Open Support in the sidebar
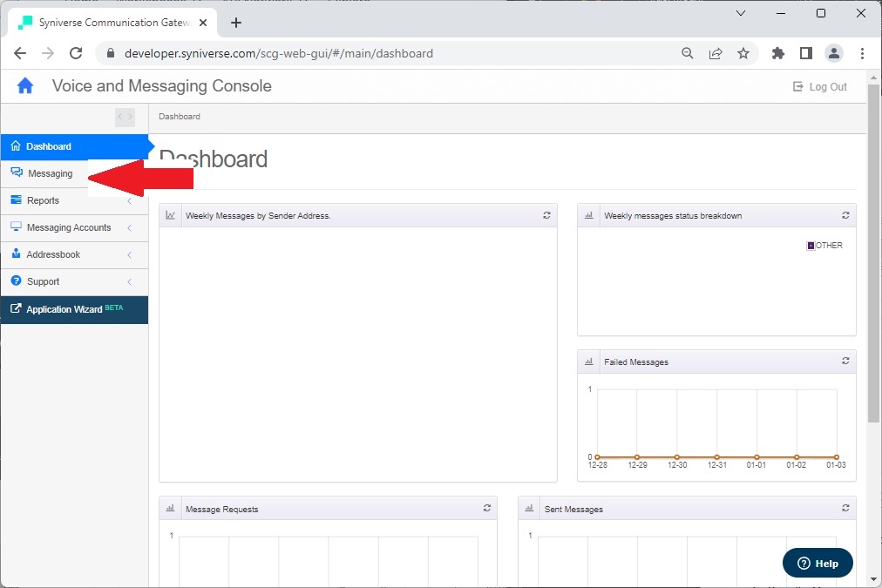 click(x=74, y=281)
